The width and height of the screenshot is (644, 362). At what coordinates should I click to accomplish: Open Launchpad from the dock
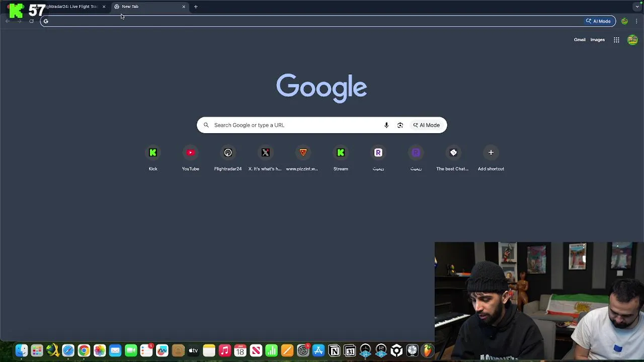(37, 350)
